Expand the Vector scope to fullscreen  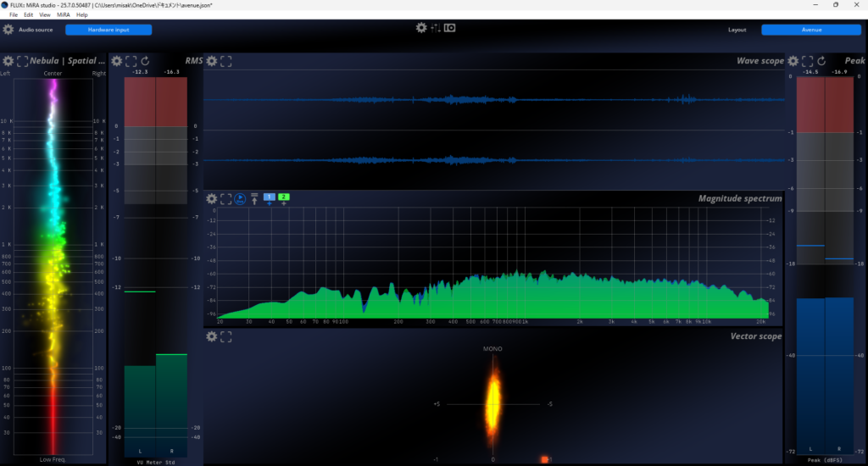[226, 337]
